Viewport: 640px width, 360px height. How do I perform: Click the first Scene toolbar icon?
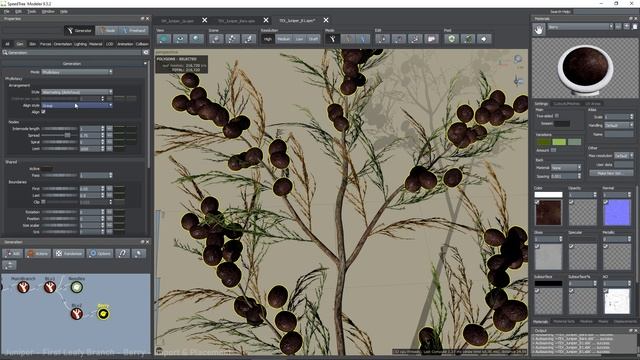[216, 39]
